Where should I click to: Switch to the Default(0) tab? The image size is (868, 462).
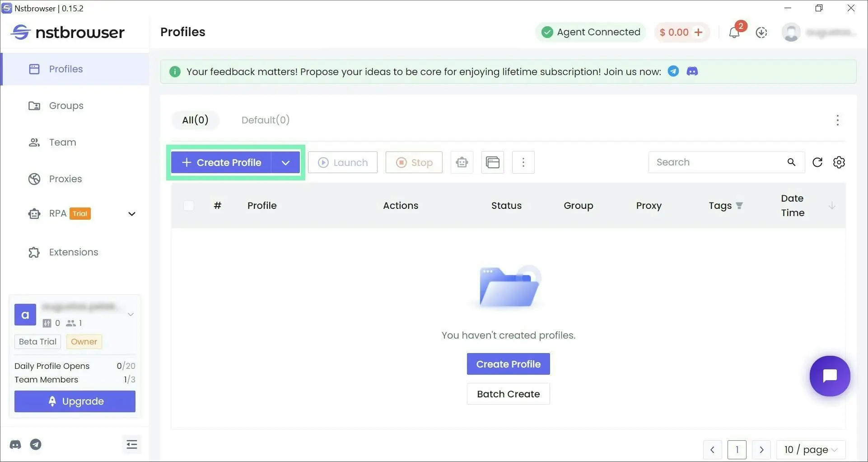pyautogui.click(x=265, y=120)
